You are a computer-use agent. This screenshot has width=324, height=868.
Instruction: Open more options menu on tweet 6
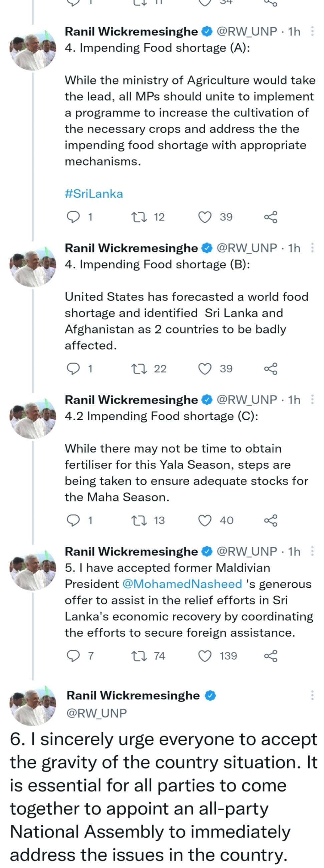click(x=312, y=695)
